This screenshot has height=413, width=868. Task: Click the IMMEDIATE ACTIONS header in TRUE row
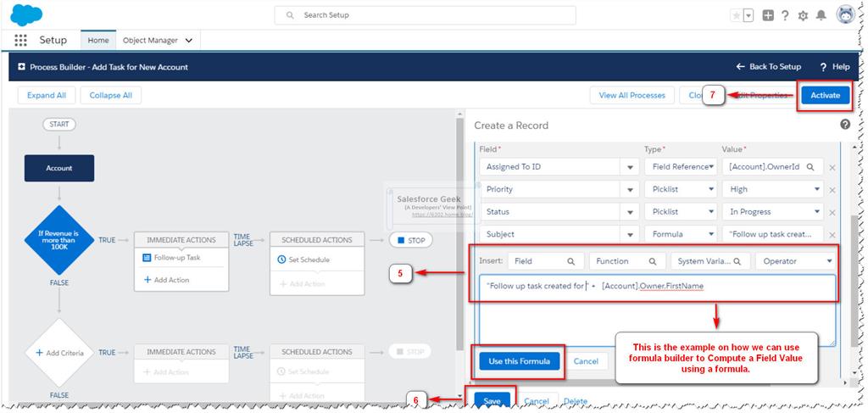pyautogui.click(x=181, y=240)
